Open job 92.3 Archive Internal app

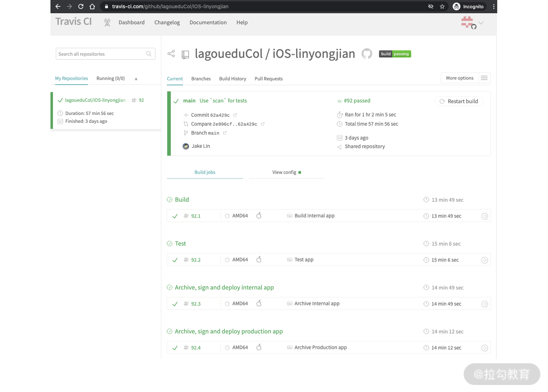point(329,304)
